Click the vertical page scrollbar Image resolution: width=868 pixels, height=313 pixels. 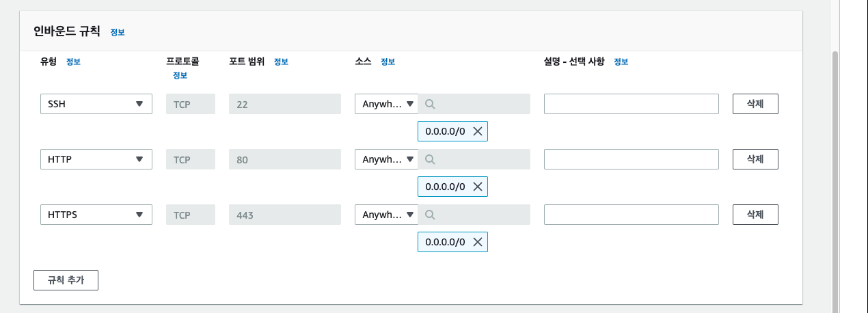(x=835, y=181)
